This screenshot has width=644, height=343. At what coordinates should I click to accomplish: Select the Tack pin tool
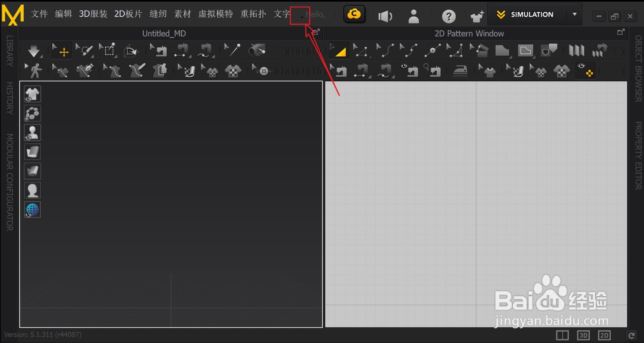click(232, 50)
